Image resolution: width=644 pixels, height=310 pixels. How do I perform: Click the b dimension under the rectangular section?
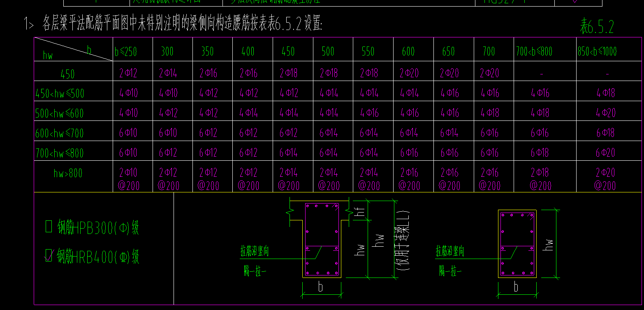(x=516, y=287)
